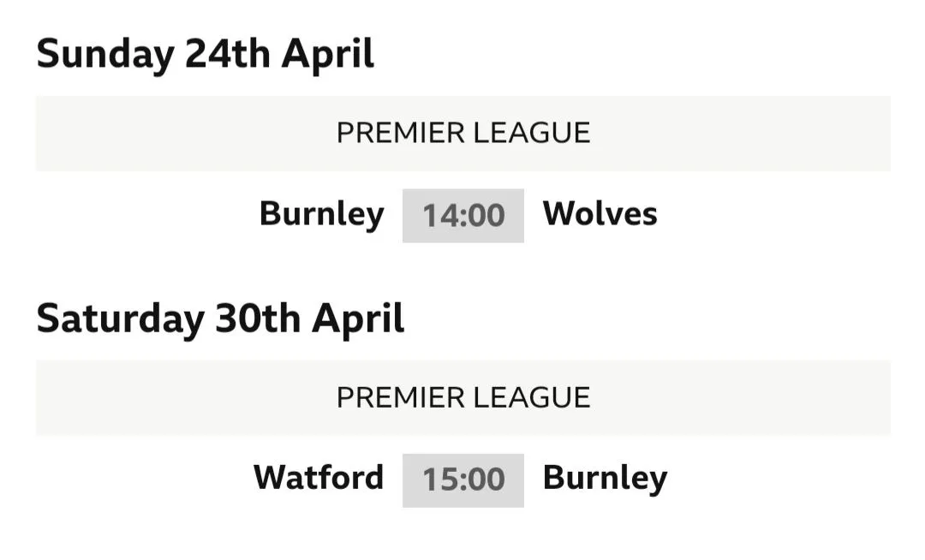Click the 14:00 kick-off time box
The width and height of the screenshot is (925, 560).
click(463, 215)
